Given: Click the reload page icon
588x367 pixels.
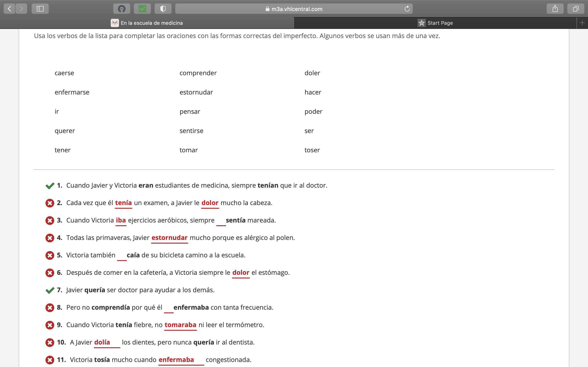Looking at the screenshot, I should pyautogui.click(x=407, y=9).
